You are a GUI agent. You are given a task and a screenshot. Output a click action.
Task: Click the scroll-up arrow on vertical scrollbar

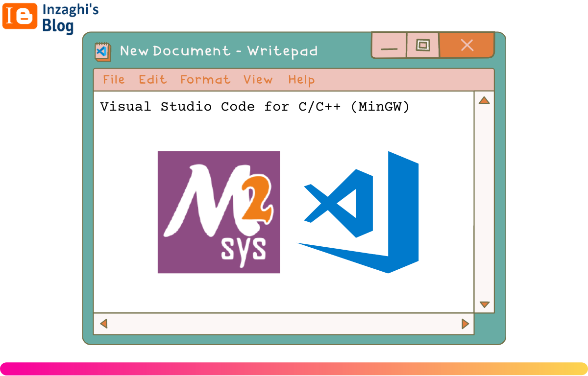click(x=484, y=100)
